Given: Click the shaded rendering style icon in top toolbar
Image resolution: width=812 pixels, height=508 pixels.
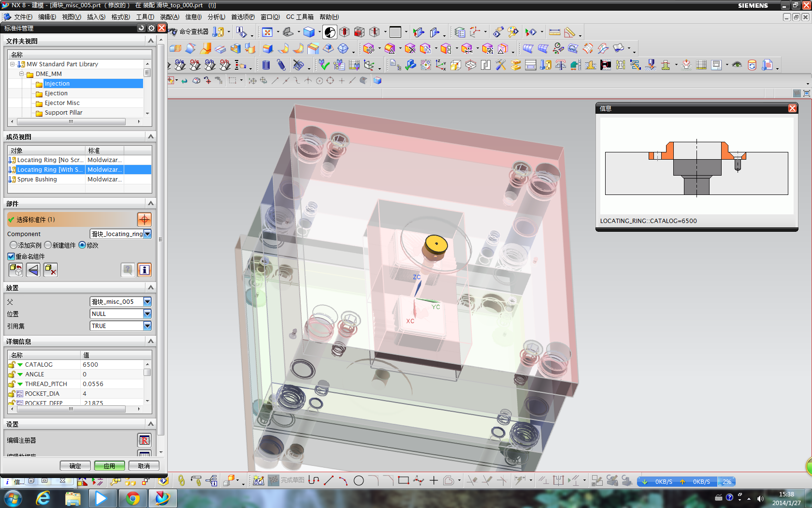Looking at the screenshot, I should pyautogui.click(x=330, y=32).
